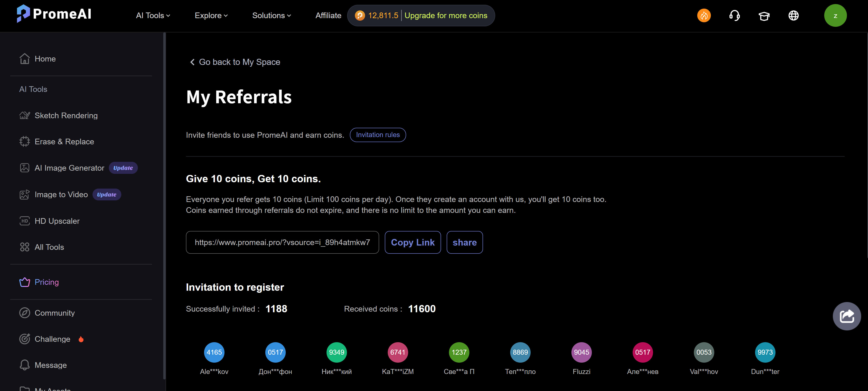This screenshot has width=868, height=391.
Task: Expand the Solutions dropdown
Action: coord(272,15)
